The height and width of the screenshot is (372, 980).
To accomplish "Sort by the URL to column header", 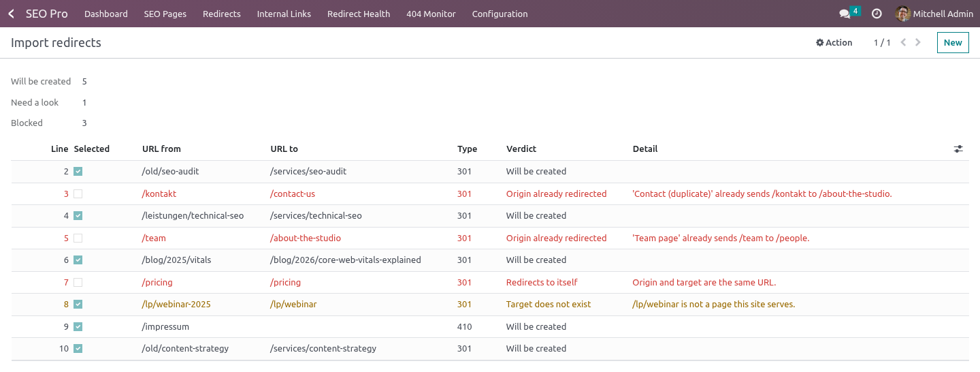I will tap(284, 149).
